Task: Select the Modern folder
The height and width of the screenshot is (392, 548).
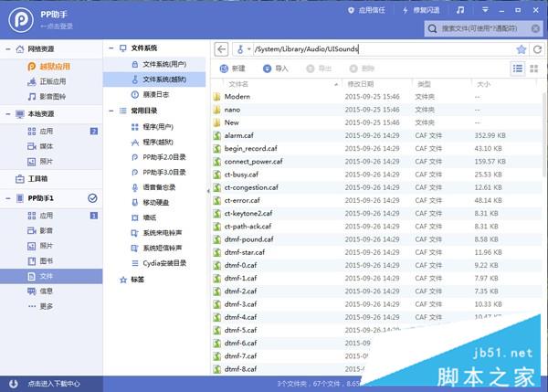Action: (376, 97)
